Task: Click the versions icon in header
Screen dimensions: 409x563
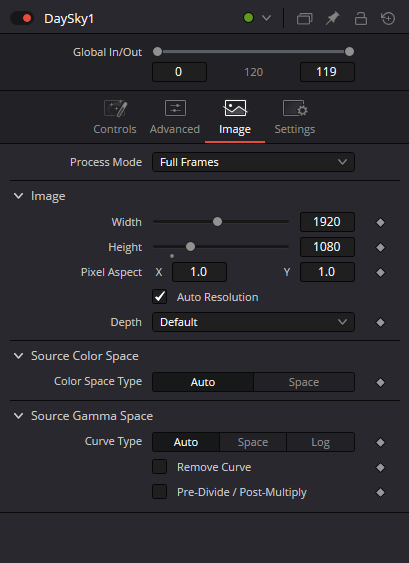Action: pos(305,18)
